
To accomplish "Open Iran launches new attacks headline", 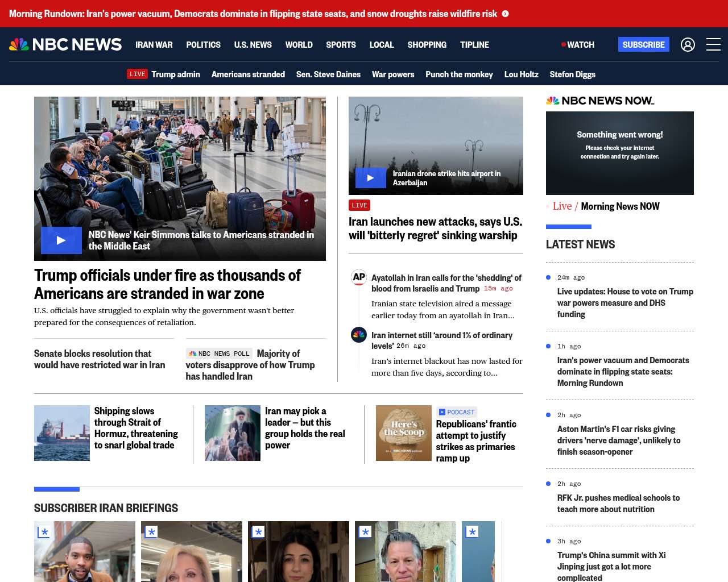I will [435, 228].
